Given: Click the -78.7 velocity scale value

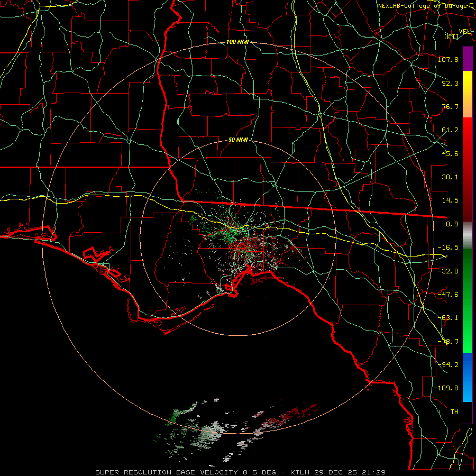Looking at the screenshot, I should pyautogui.click(x=448, y=342).
